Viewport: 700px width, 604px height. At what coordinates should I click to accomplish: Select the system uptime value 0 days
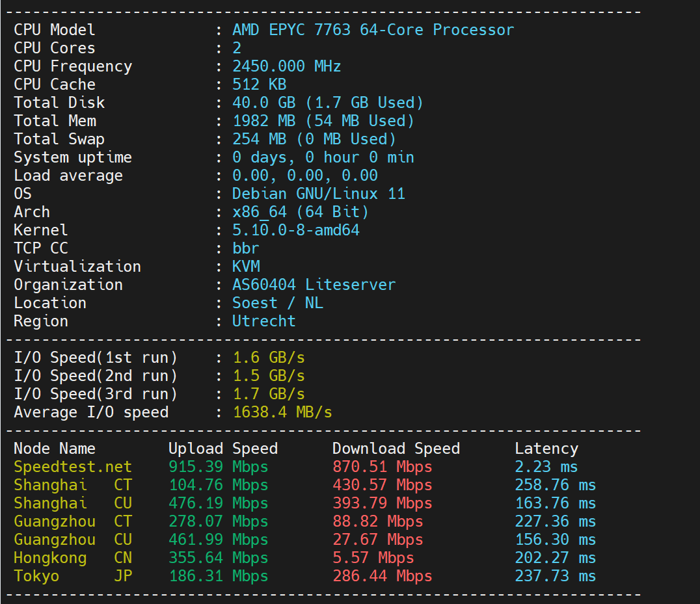[323, 157]
